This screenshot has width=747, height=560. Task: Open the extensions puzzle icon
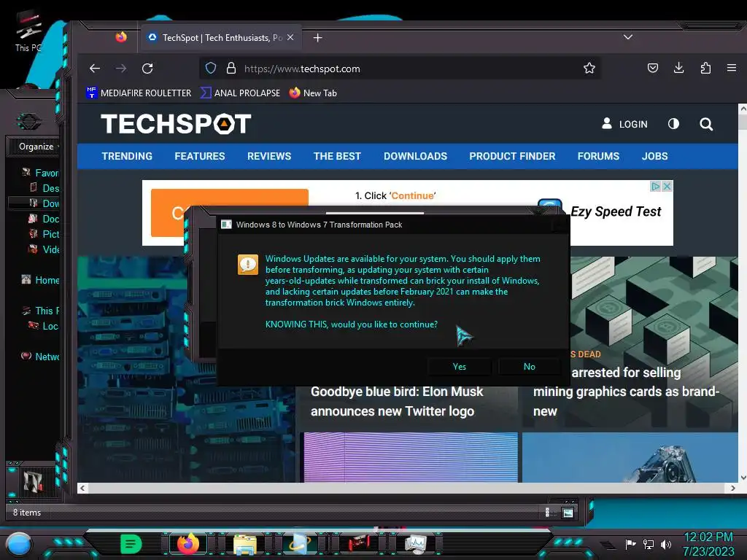705,68
